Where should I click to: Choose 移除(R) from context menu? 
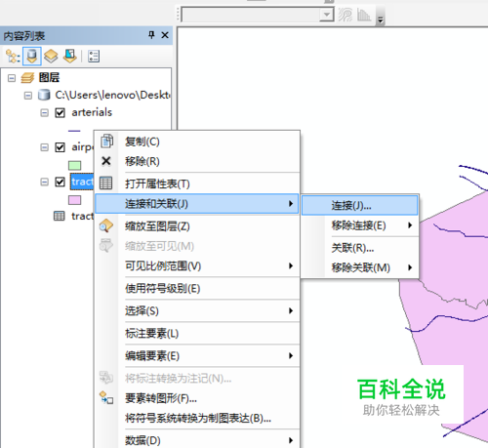coord(197,161)
